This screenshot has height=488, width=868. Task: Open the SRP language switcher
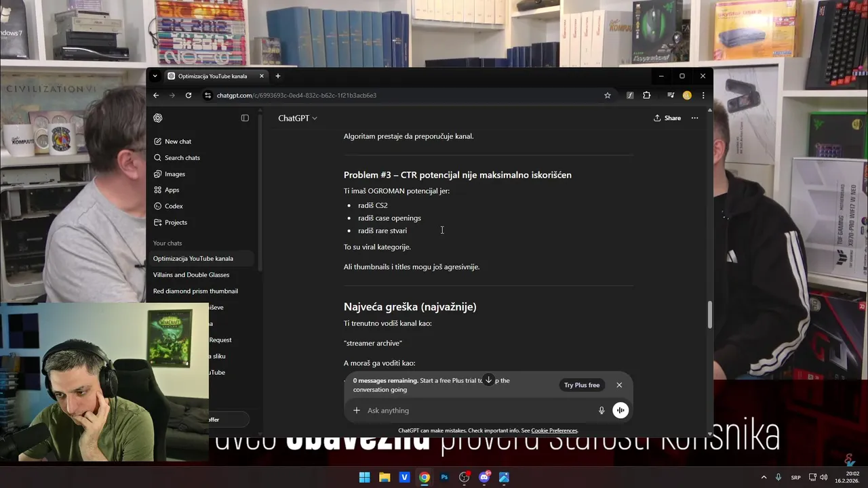[796, 477]
